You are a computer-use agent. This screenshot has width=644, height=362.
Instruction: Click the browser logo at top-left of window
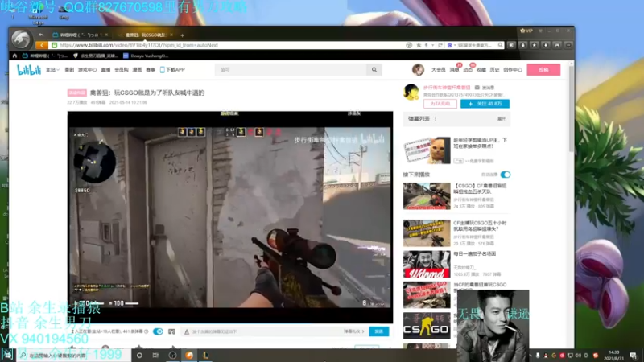click(x=21, y=39)
